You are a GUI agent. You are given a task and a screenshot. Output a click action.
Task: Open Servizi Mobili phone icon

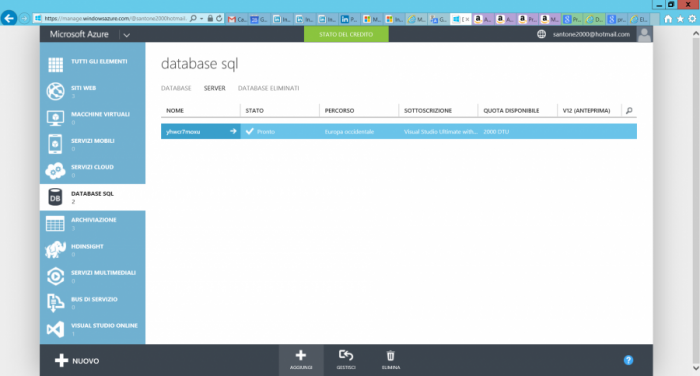coord(55,144)
